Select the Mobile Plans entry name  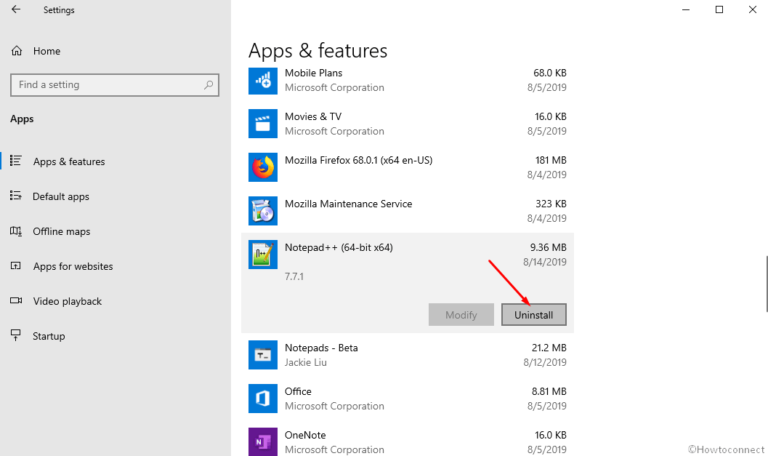[x=313, y=73]
